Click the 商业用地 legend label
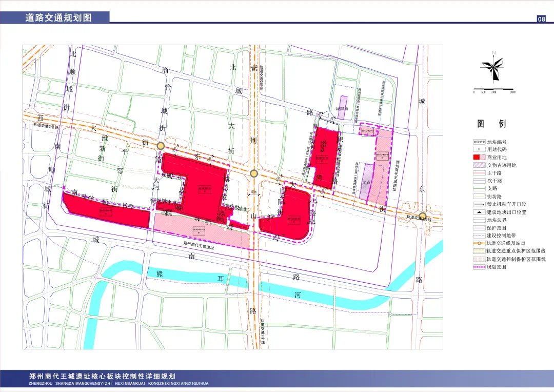 point(497,158)
